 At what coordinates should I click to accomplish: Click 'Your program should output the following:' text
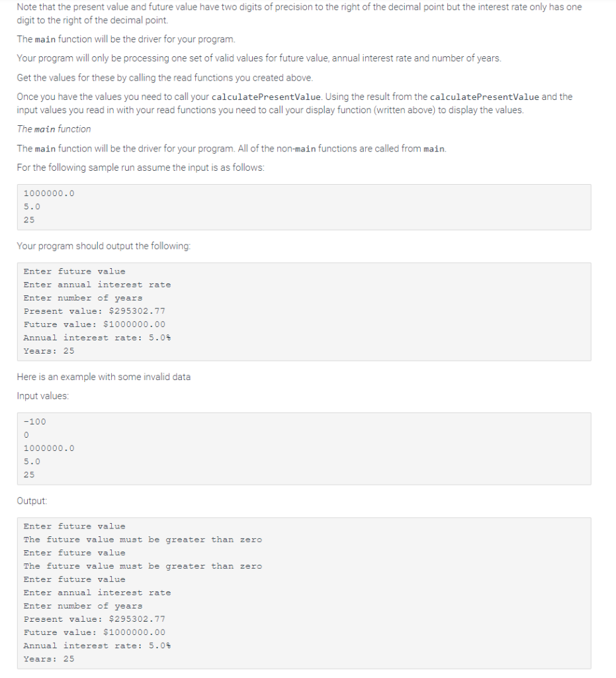pyautogui.click(x=104, y=246)
